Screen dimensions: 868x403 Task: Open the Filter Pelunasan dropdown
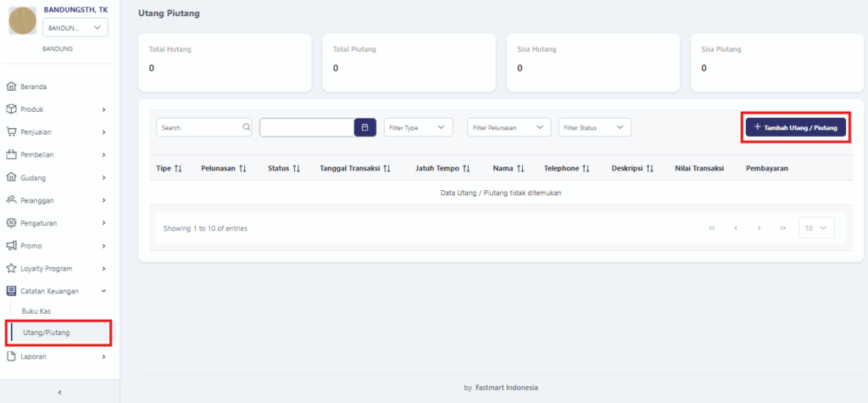pyautogui.click(x=509, y=127)
